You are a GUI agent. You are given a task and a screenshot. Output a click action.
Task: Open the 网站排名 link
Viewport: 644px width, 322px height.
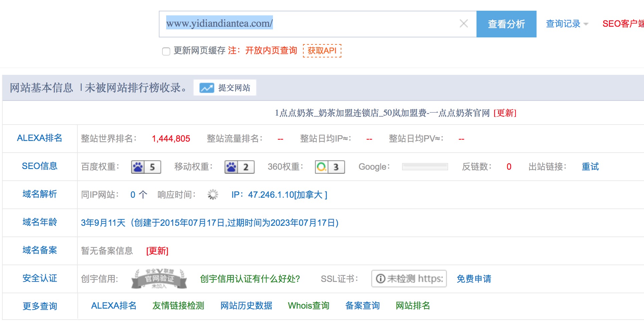[413, 306]
